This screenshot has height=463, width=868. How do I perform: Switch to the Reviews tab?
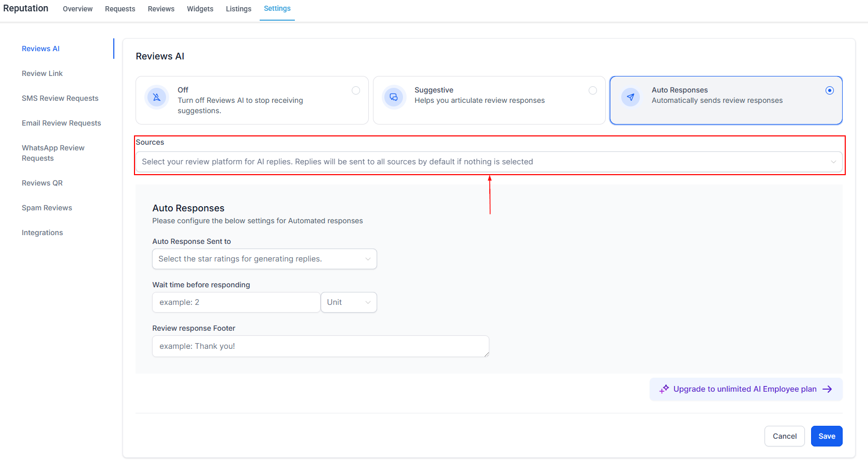(x=161, y=9)
